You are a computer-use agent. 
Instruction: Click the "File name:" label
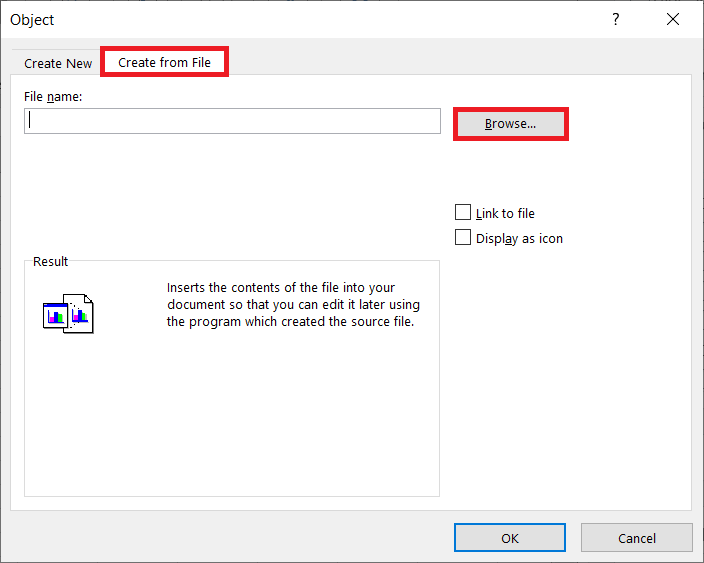point(52,97)
